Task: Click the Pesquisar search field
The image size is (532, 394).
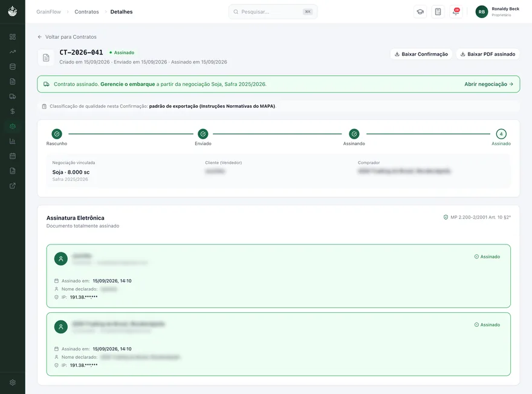Action: (x=273, y=12)
